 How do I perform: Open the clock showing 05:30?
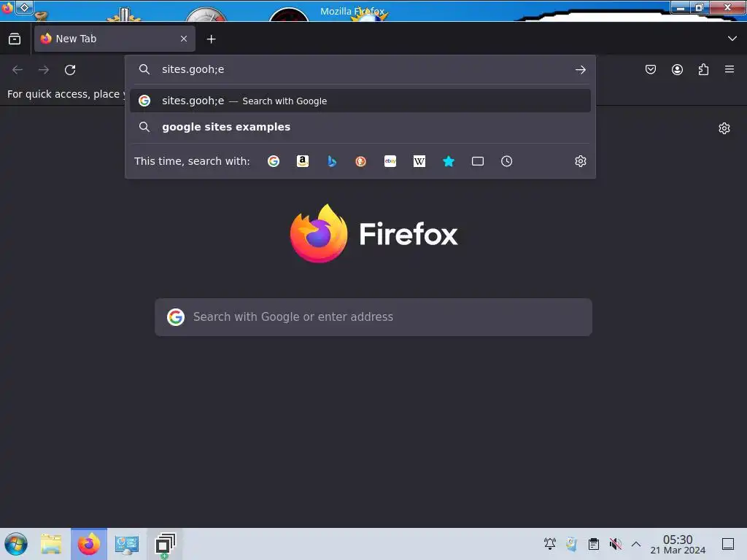coord(678,544)
